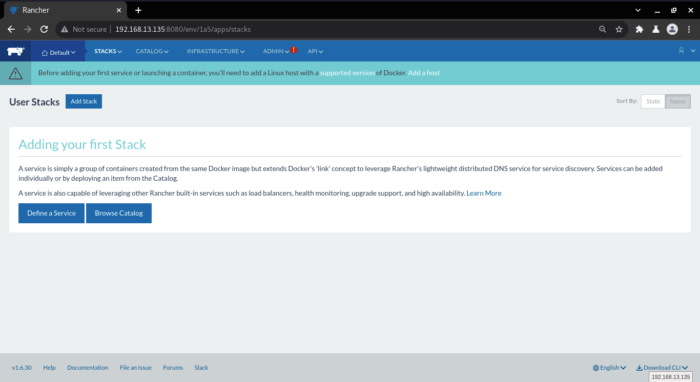The width and height of the screenshot is (700, 382).
Task: Reload the current page
Action: click(x=44, y=29)
